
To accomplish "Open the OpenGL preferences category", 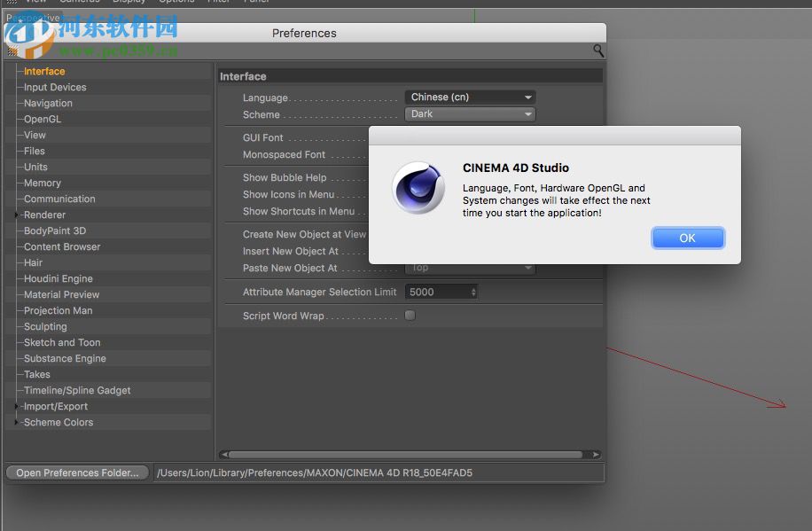I will pos(42,119).
